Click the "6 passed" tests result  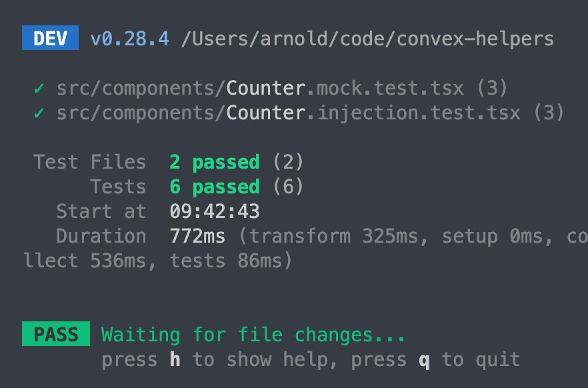[215, 187]
